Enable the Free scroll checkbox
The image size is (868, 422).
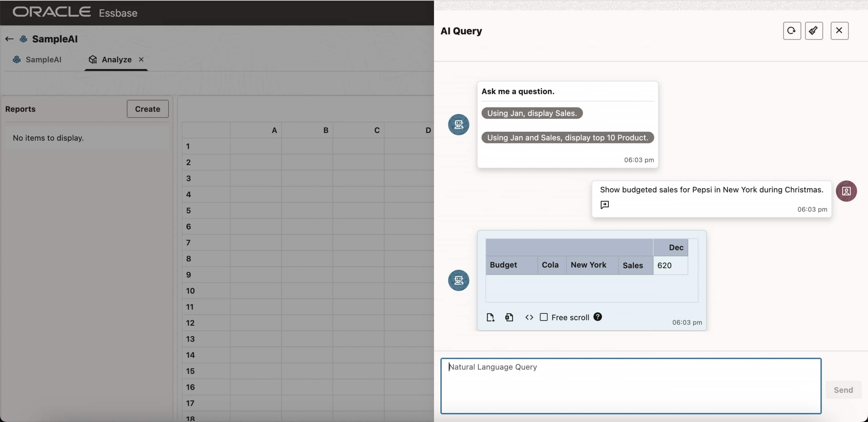click(544, 317)
